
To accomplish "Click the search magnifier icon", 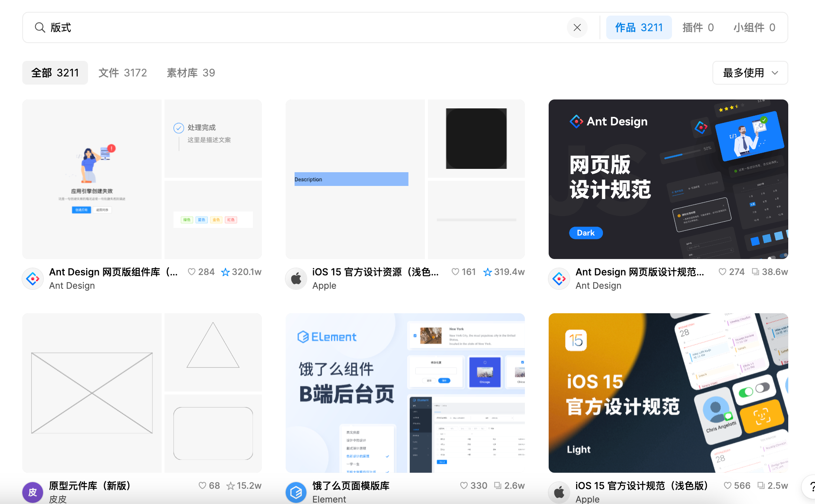I will 40,27.
